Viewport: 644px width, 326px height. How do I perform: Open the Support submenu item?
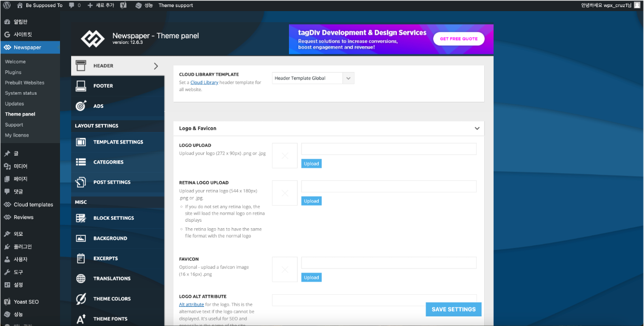pos(14,124)
